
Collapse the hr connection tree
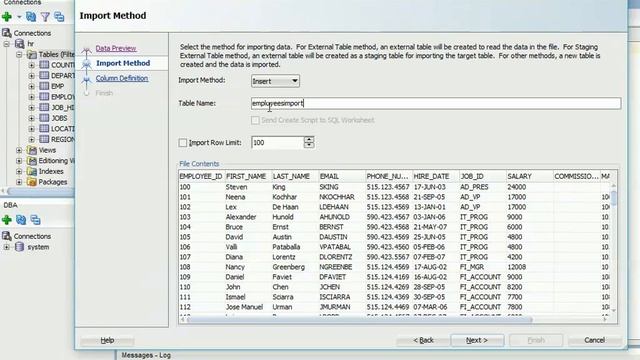[7, 44]
